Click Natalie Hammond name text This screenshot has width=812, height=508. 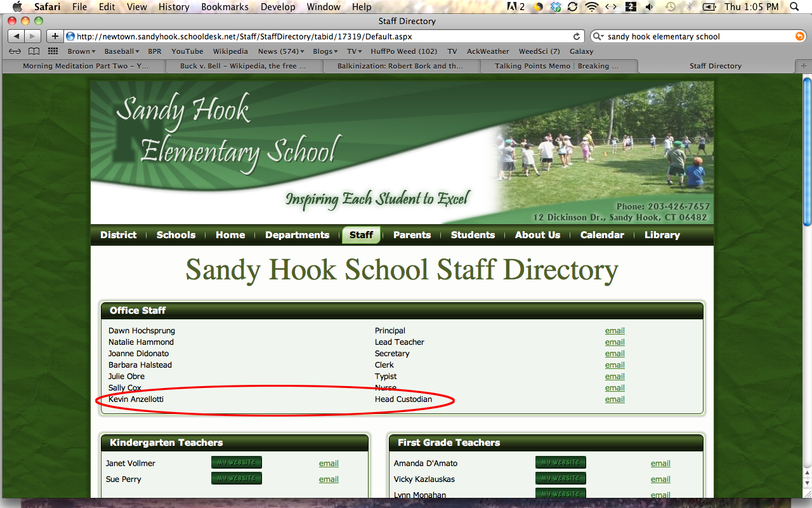(141, 342)
